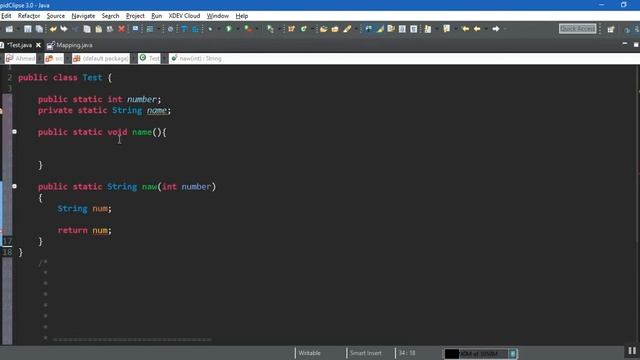Click the New Java Class icon
The width and height of the screenshot is (640, 360).
[303, 29]
